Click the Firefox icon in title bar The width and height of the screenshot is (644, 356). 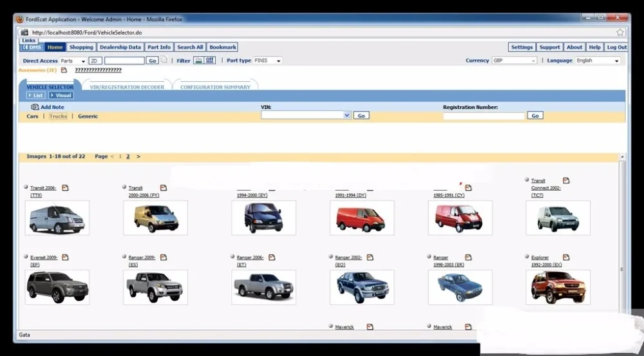20,19
